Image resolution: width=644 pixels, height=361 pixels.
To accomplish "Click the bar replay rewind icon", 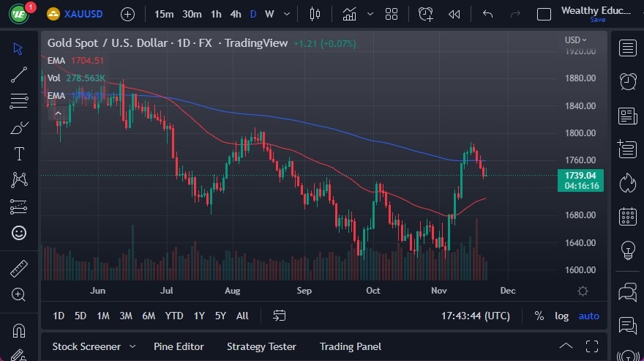I will [454, 14].
